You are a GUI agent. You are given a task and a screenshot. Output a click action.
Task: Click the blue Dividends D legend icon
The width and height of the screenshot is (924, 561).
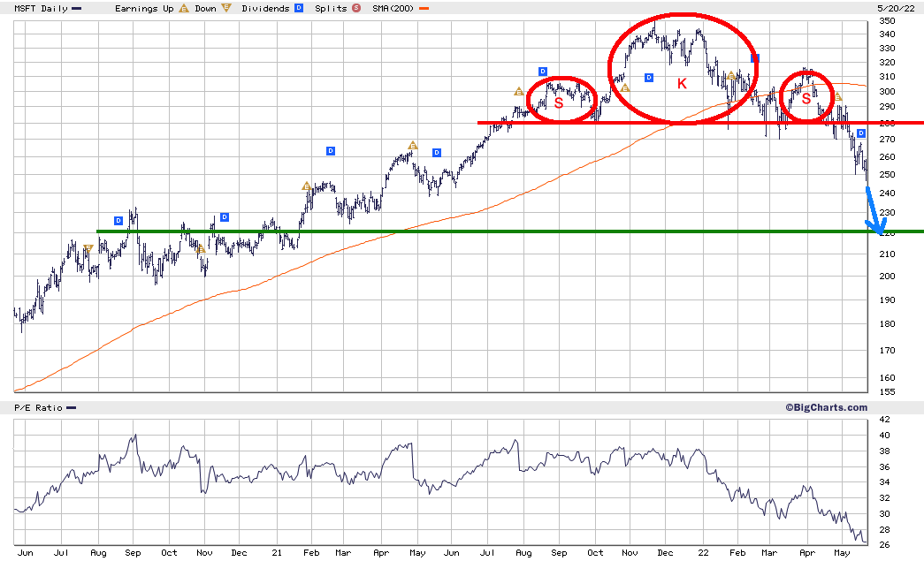pyautogui.click(x=299, y=8)
